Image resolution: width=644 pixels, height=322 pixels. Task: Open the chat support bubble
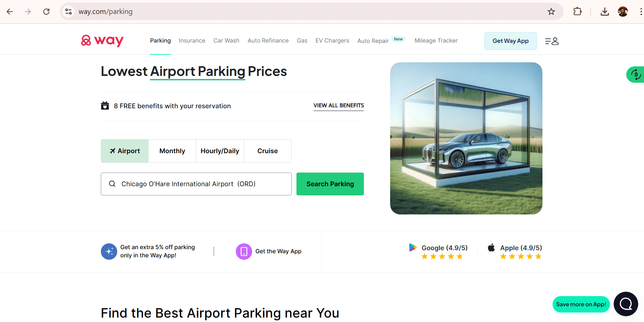(626, 304)
